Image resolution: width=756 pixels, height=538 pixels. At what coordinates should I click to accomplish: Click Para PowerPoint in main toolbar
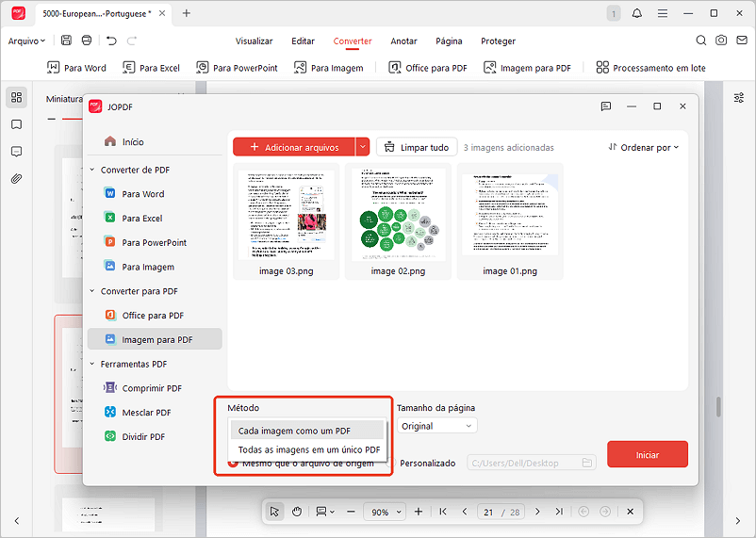[237, 68]
